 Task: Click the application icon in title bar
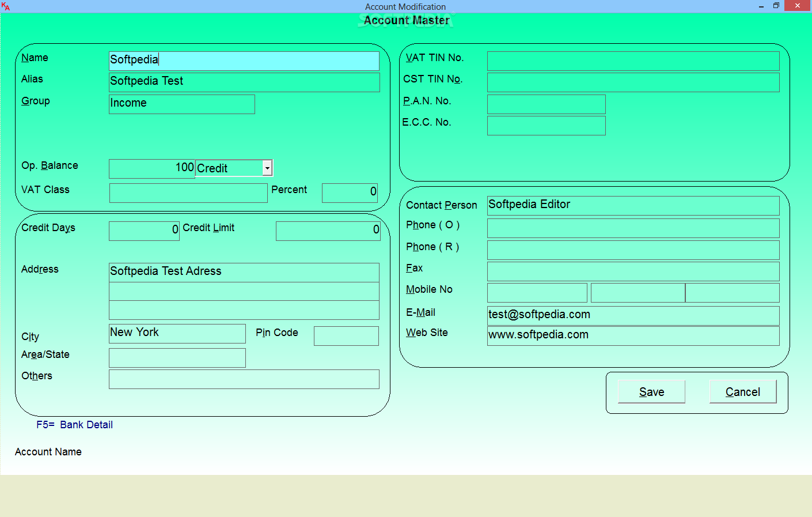tap(6, 6)
